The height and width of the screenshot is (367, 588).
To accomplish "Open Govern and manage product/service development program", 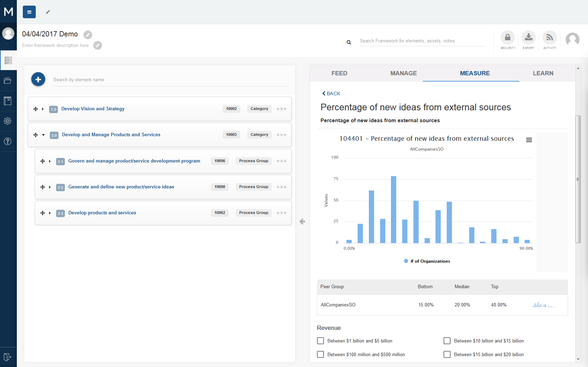I will (134, 161).
